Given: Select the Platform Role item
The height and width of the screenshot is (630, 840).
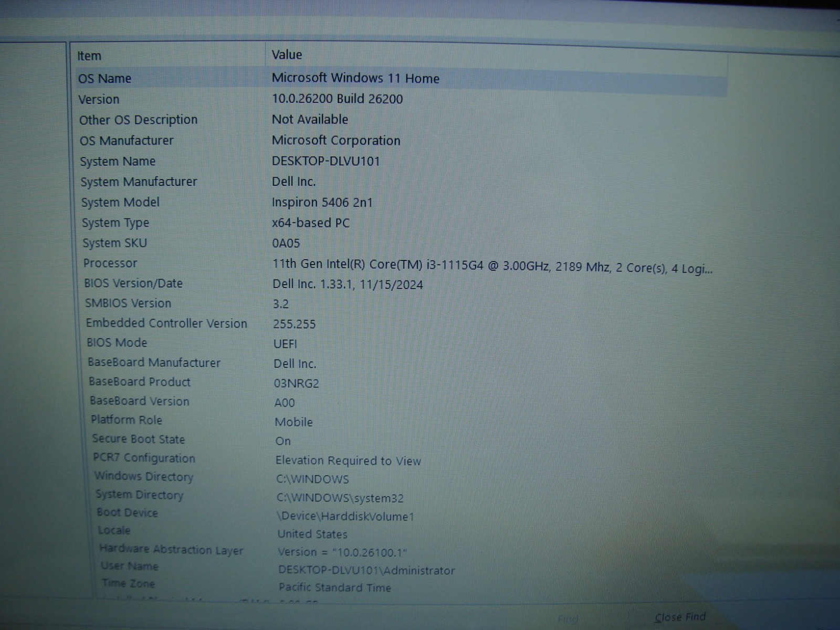Looking at the screenshot, I should [x=127, y=420].
